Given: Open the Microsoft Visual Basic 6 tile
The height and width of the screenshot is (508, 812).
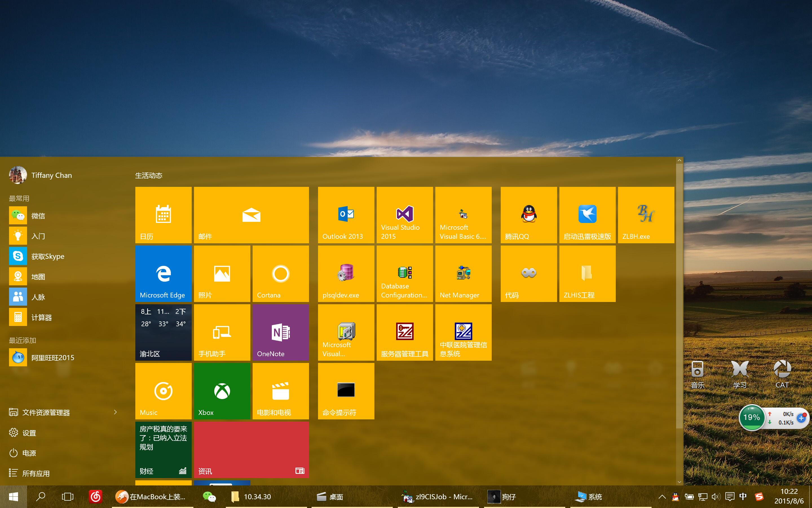Looking at the screenshot, I should coord(464,215).
